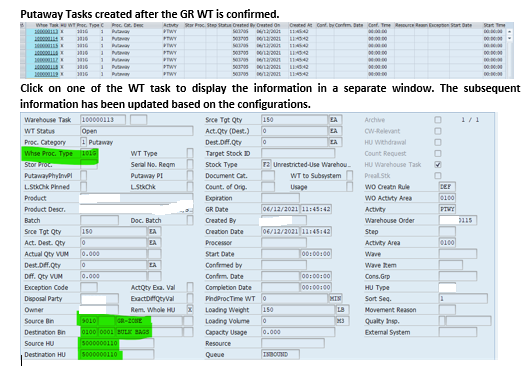Click the Capacity Usage field
The width and height of the screenshot is (526, 366).
pos(298,332)
